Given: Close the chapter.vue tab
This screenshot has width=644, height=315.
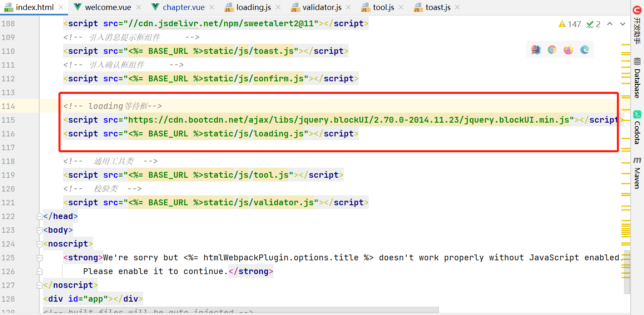Looking at the screenshot, I should [212, 7].
